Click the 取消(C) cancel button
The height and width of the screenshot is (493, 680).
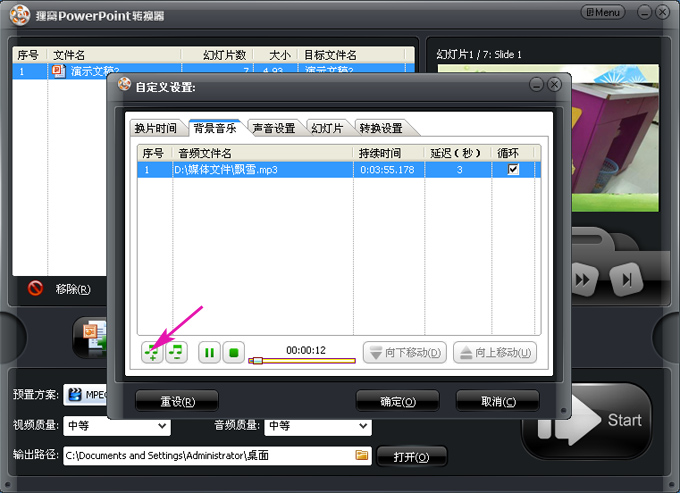point(498,402)
